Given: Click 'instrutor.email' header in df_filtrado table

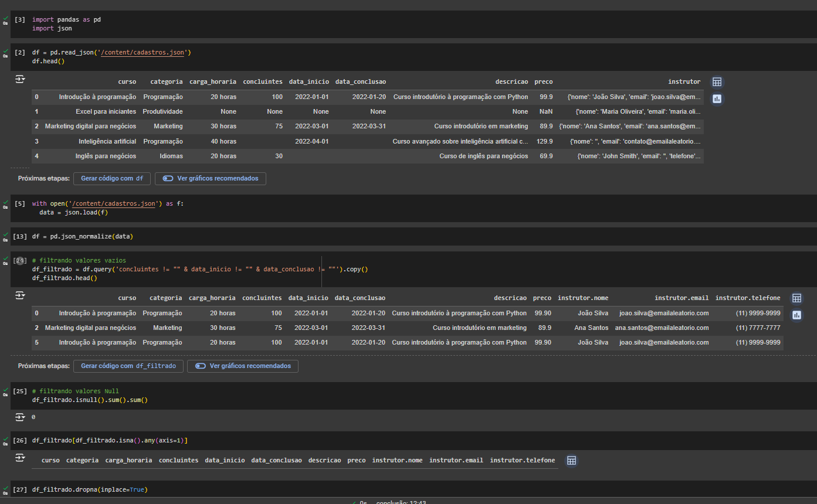Looking at the screenshot, I should [x=682, y=298].
